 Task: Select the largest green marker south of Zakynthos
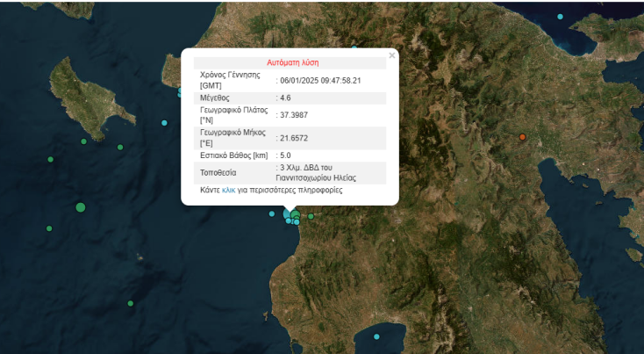[81, 207]
